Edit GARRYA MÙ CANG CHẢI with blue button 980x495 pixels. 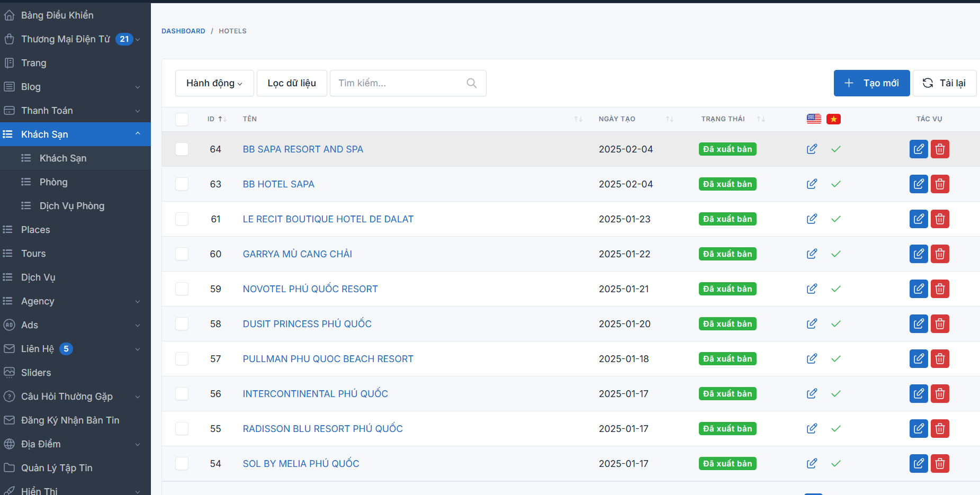pos(919,254)
